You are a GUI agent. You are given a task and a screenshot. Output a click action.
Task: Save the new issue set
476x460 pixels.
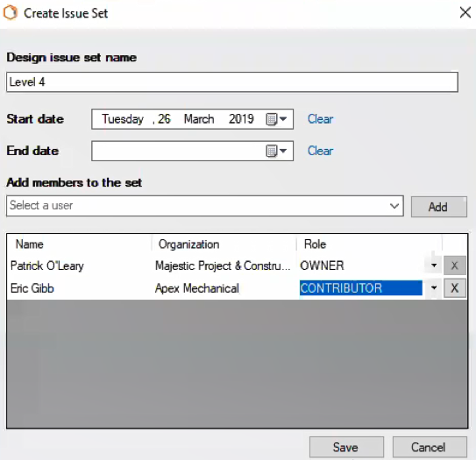coord(346,447)
